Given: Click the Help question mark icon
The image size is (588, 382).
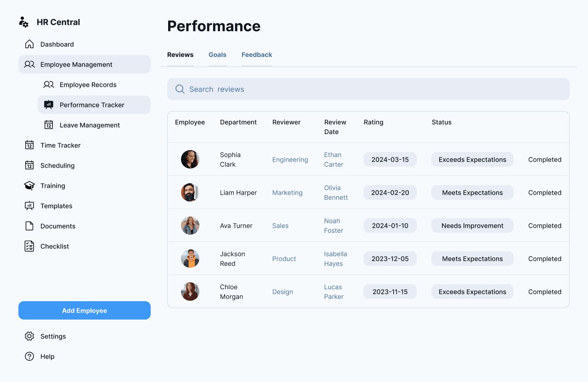Looking at the screenshot, I should coord(29,356).
